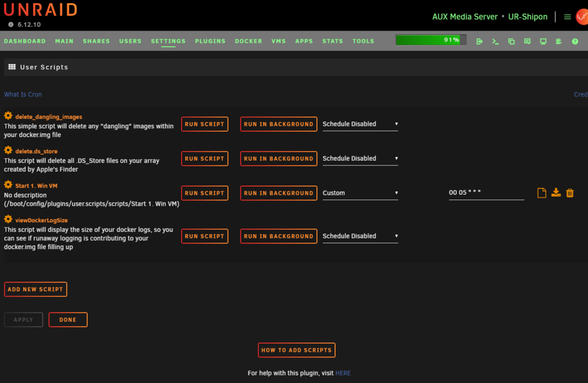588x383 pixels.
Task: Open the Stats tab
Action: click(x=333, y=41)
